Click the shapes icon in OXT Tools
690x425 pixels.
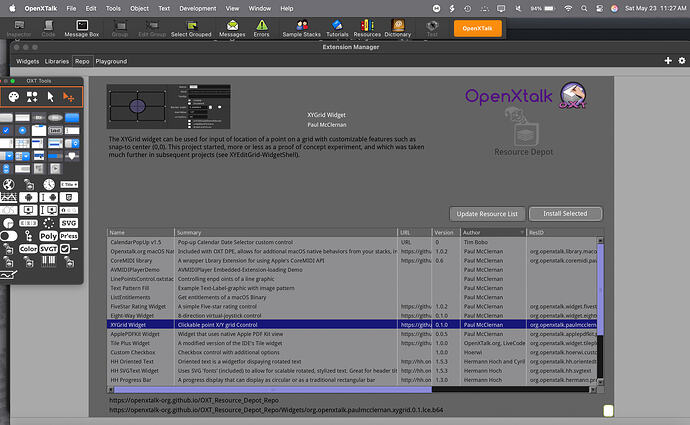click(x=32, y=97)
